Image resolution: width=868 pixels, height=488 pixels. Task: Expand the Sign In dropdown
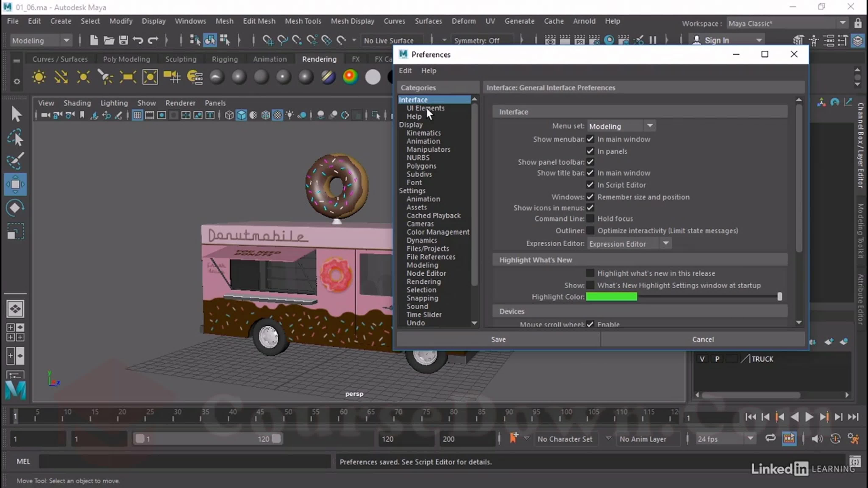pyautogui.click(x=759, y=40)
